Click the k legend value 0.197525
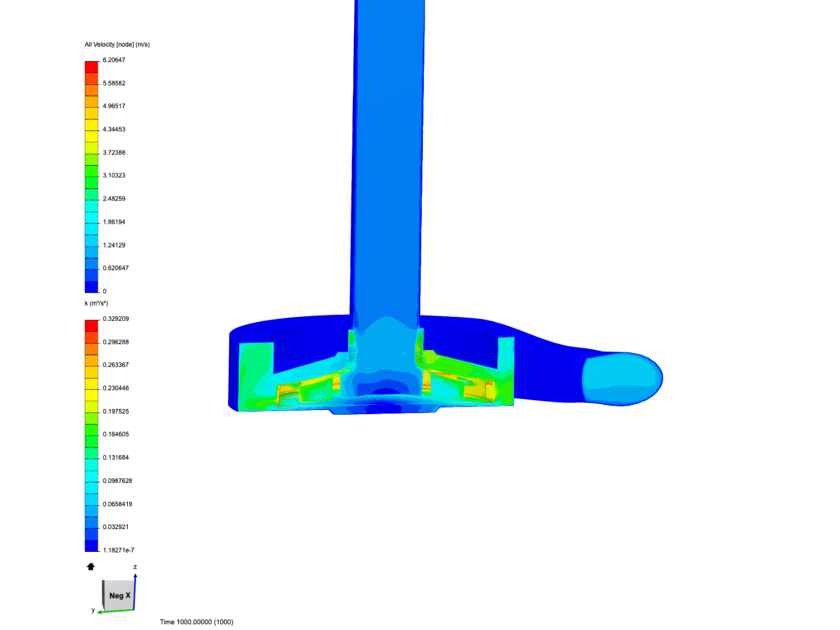840x630 pixels. click(116, 412)
